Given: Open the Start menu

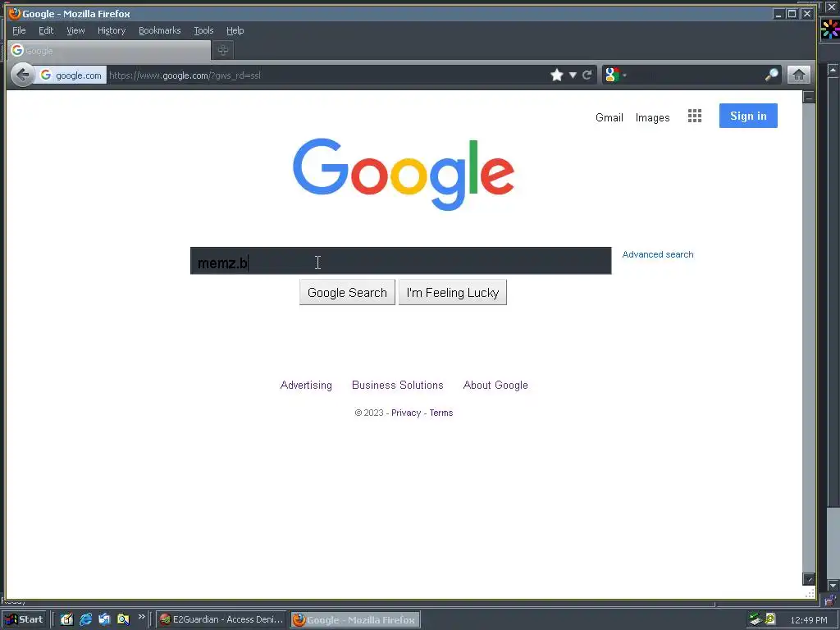Looking at the screenshot, I should tap(25, 619).
